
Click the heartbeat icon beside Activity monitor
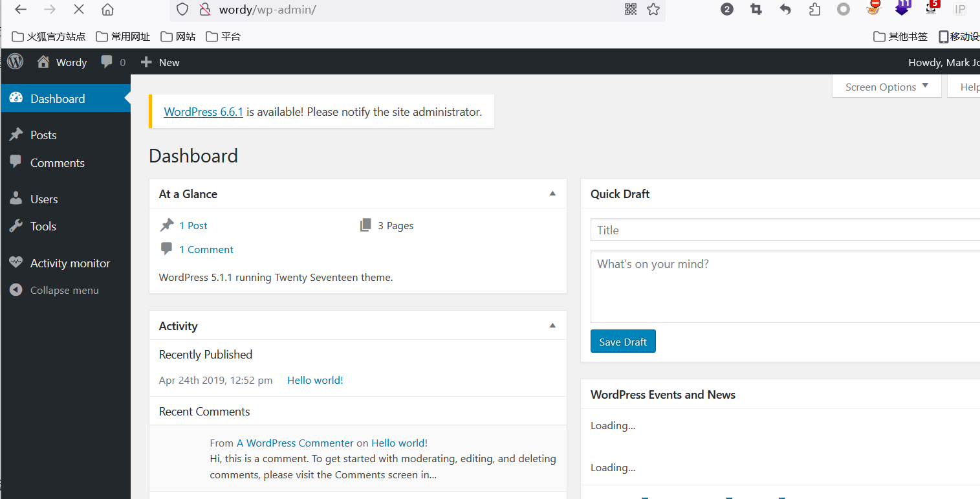coord(16,263)
